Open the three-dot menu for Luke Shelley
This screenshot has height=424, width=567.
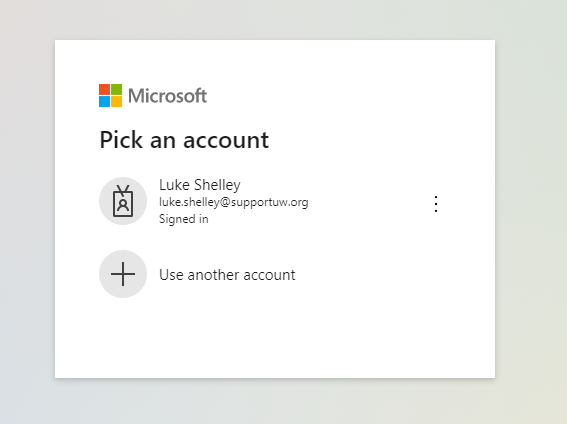click(436, 204)
